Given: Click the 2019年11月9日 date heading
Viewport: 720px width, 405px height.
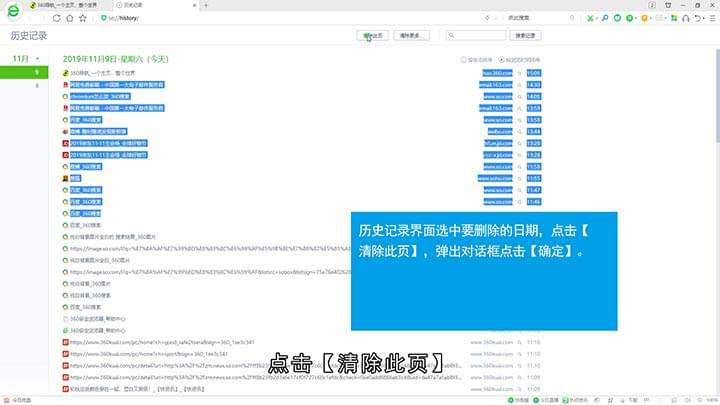Looking at the screenshot, I should tap(116, 59).
